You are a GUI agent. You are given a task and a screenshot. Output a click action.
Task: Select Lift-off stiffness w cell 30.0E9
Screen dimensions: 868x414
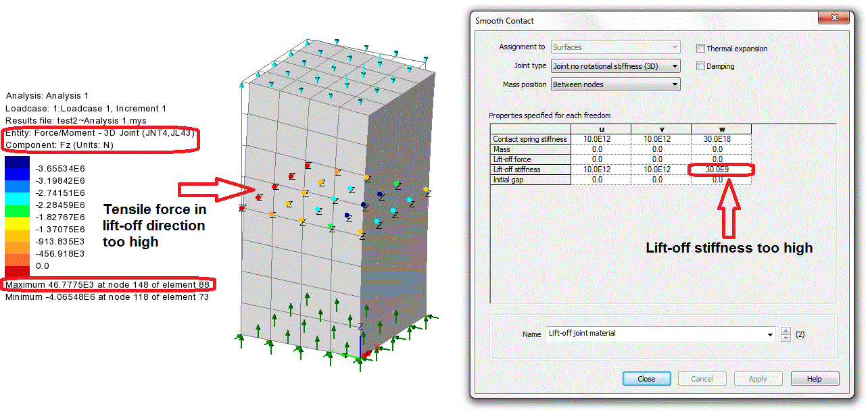[721, 170]
